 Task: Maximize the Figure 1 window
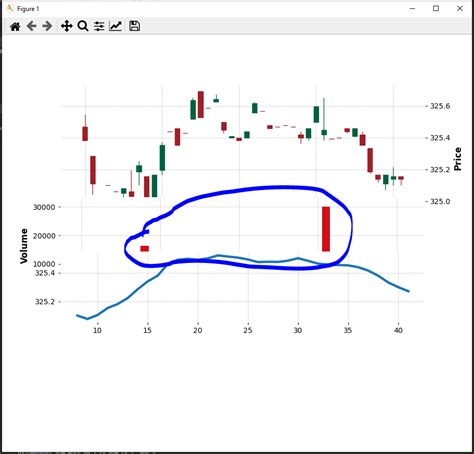pyautogui.click(x=436, y=8)
